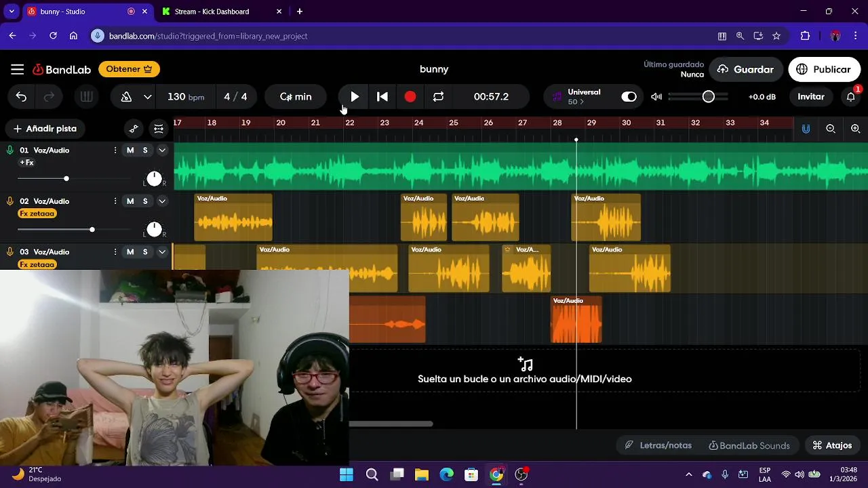This screenshot has height=488, width=868.
Task: Click the 00:57.2 time display
Action: (491, 97)
